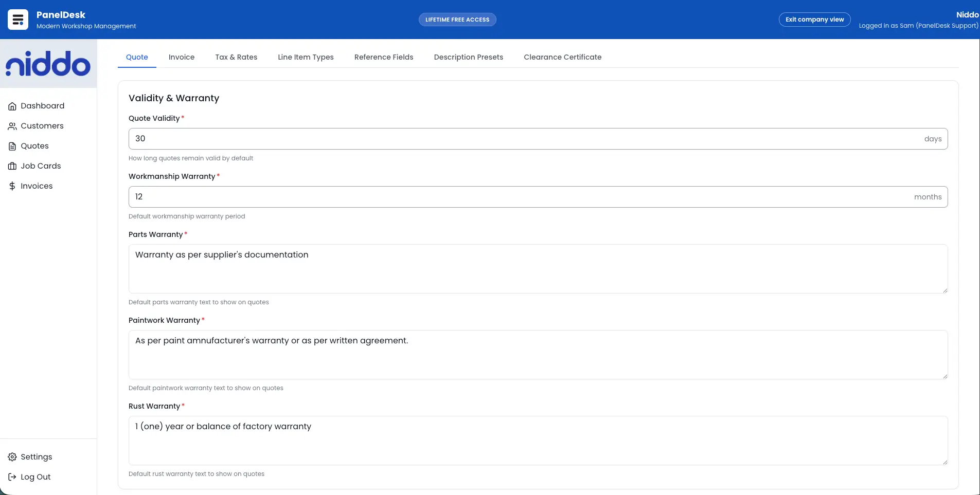
Task: Navigate to Job Cards
Action: [x=41, y=166]
